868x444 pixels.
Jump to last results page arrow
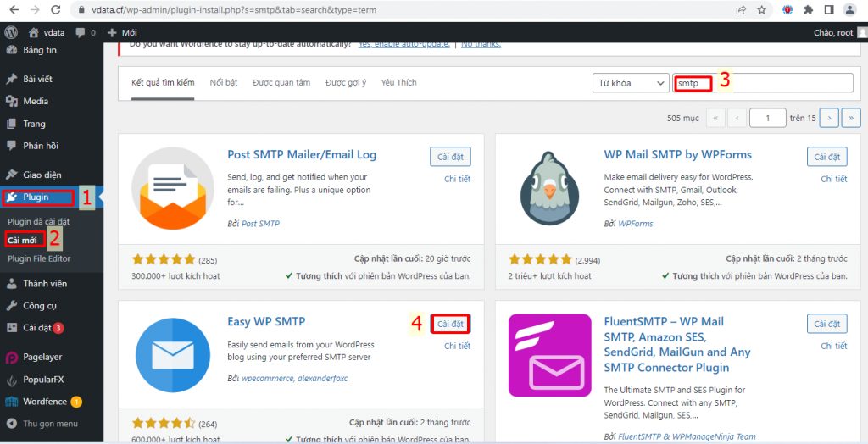[851, 118]
